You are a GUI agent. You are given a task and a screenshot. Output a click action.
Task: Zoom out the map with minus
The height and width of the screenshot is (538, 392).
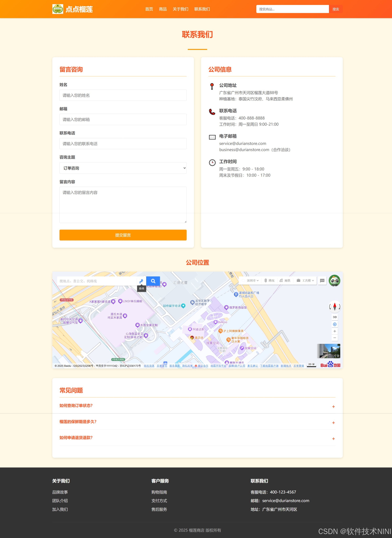(335, 338)
